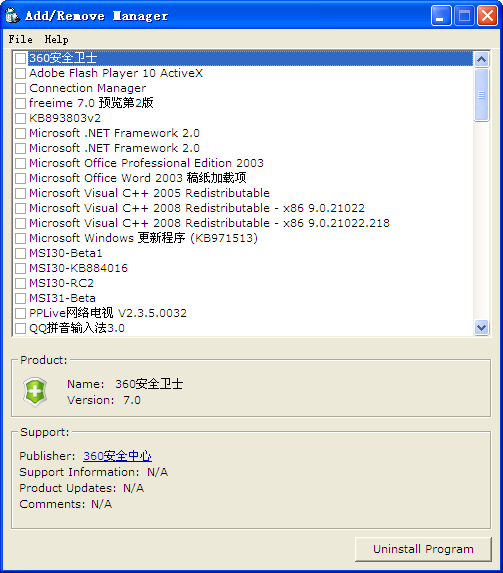Enable the KB893803v2 checkbox
The width and height of the screenshot is (503, 573).
[20, 118]
